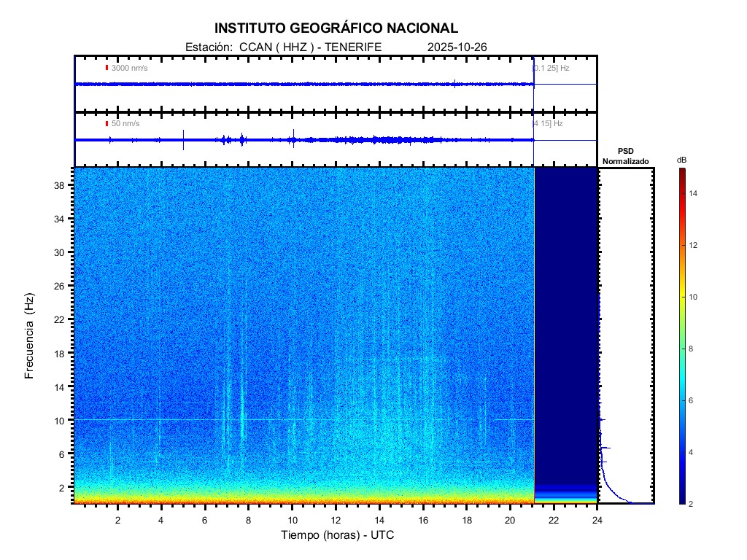Click the Frecuencia (Hz) axis label
The width and height of the screenshot is (747, 560).
(x=30, y=337)
